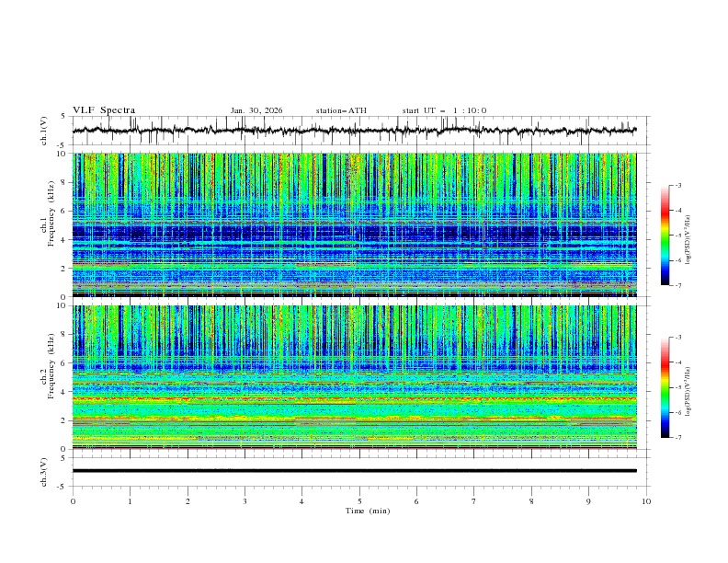Click the ch.2 PSD color scale bar
The image size is (728, 563).
[665, 387]
